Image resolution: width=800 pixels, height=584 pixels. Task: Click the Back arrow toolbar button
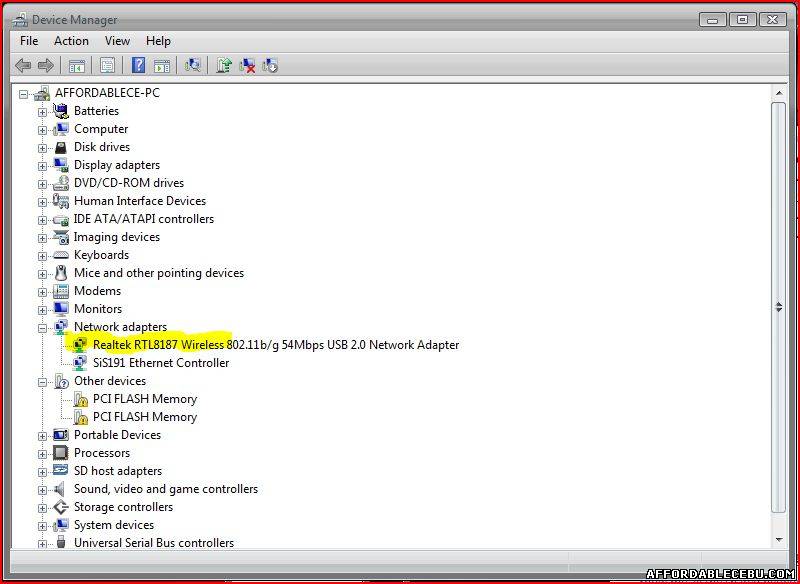pyautogui.click(x=22, y=65)
